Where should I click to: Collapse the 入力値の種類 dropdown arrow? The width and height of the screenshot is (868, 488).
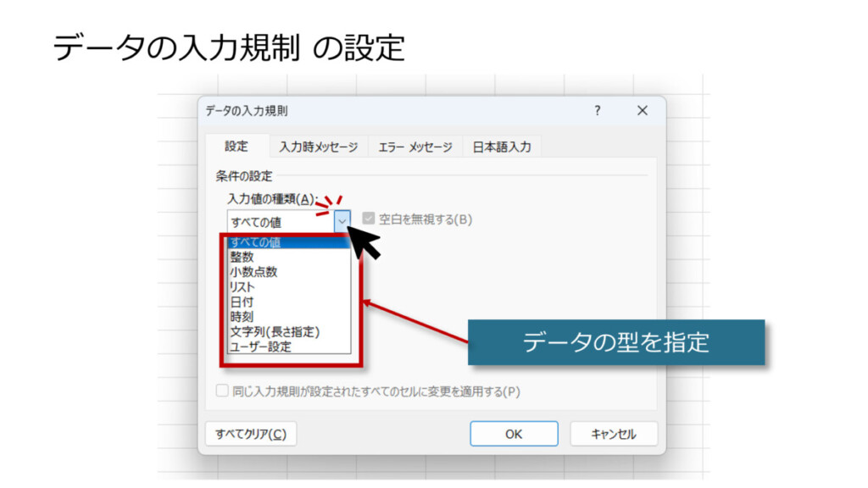coord(342,221)
